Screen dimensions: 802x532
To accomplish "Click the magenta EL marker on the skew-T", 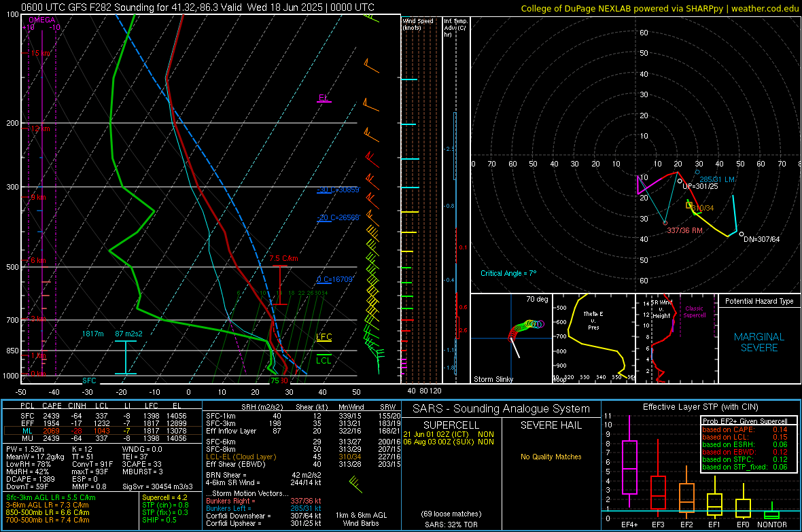I will pos(324,98).
